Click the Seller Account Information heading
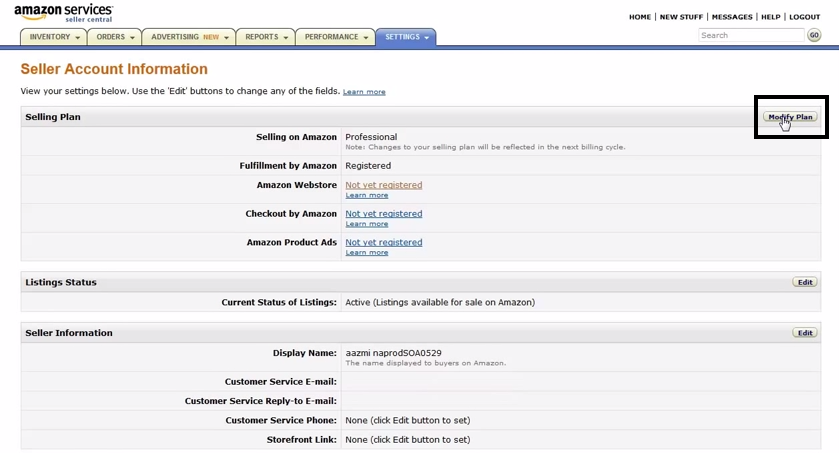 click(114, 69)
